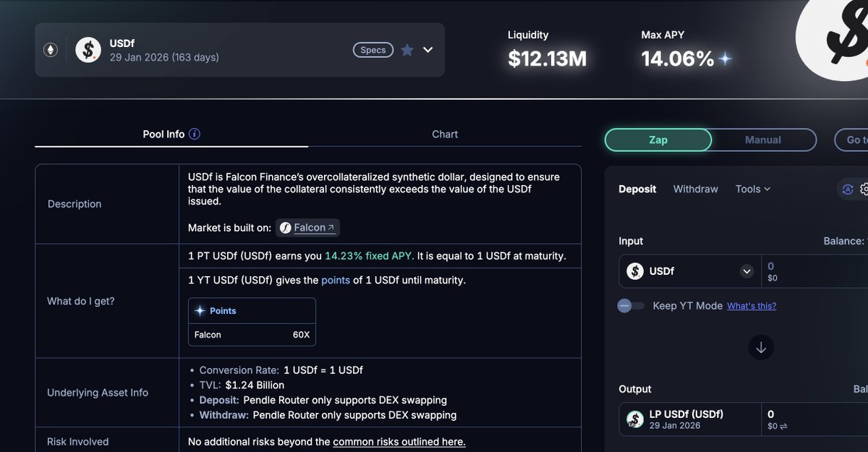Expand the Tools dropdown

pos(753,189)
